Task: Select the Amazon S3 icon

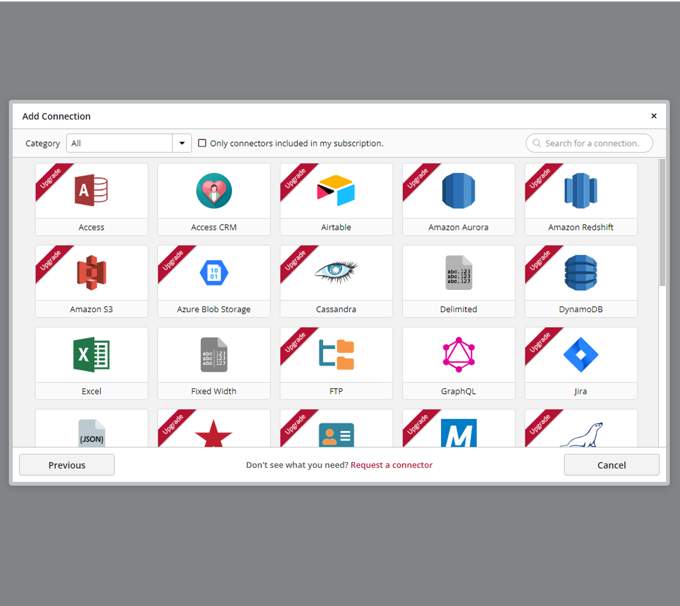Action: pos(91,272)
